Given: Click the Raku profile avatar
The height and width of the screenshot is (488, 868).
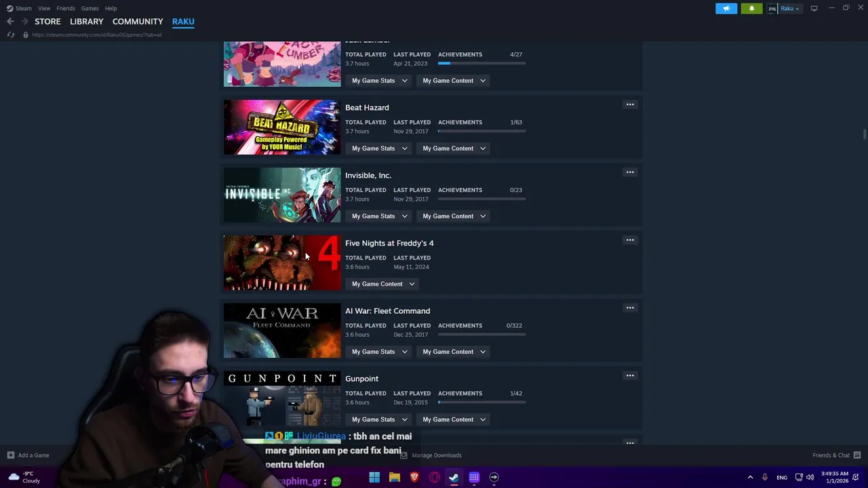Looking at the screenshot, I should coord(772,8).
